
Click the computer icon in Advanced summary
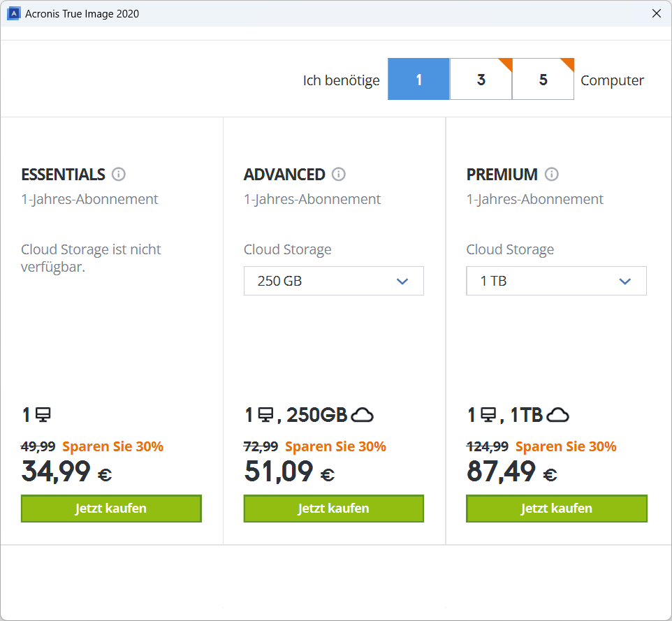coord(265,416)
